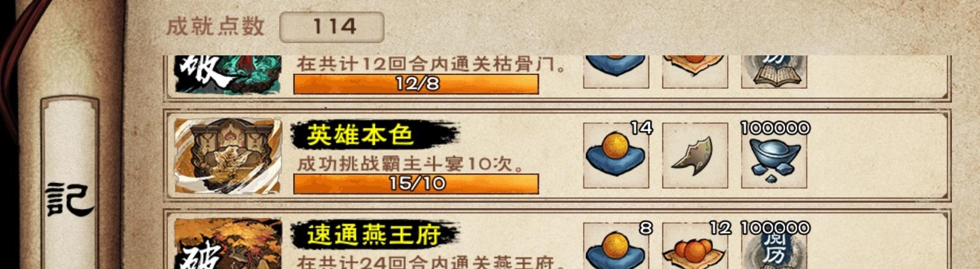
Task: Select the oranges reward in 枯骨门 row
Action: tap(695, 72)
